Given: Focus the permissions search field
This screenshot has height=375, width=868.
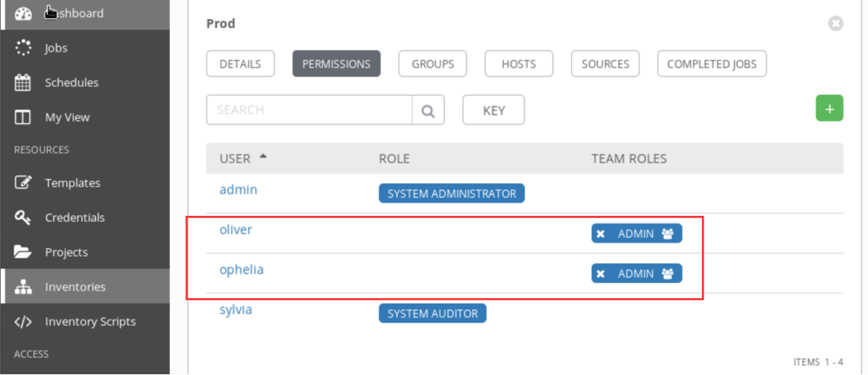Looking at the screenshot, I should [x=310, y=110].
